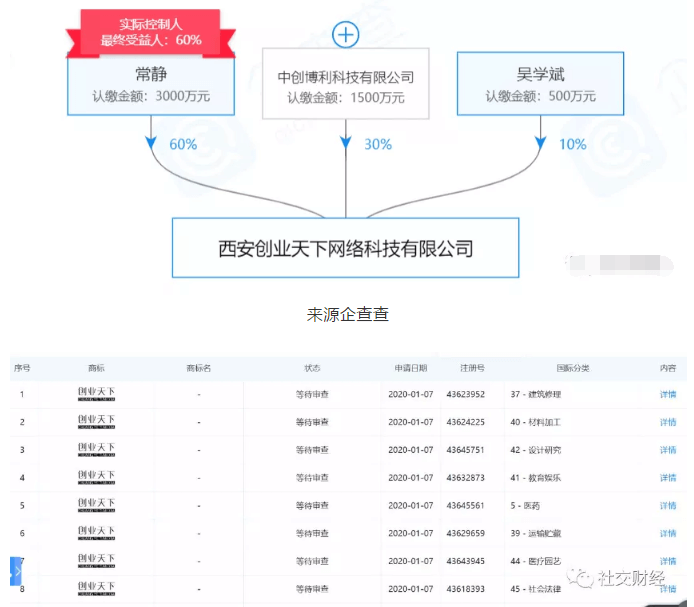View 详情 of registration 43645751
The image size is (694, 607).
(667, 450)
